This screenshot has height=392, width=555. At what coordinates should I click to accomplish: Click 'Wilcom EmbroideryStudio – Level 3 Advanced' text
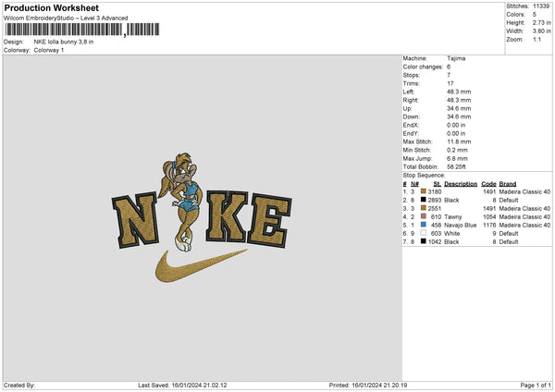click(66, 18)
